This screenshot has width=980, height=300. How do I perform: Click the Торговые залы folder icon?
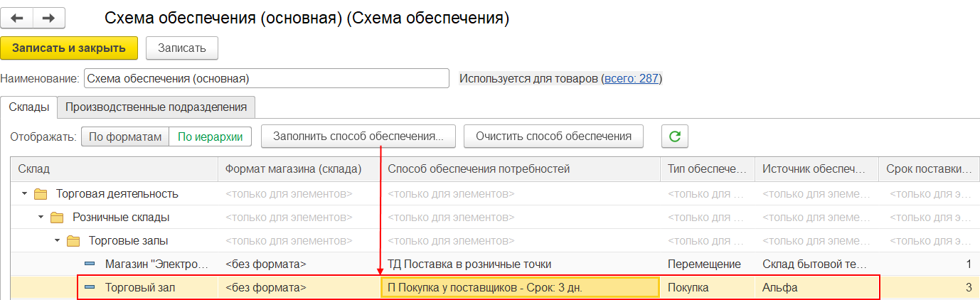pyautogui.click(x=73, y=241)
